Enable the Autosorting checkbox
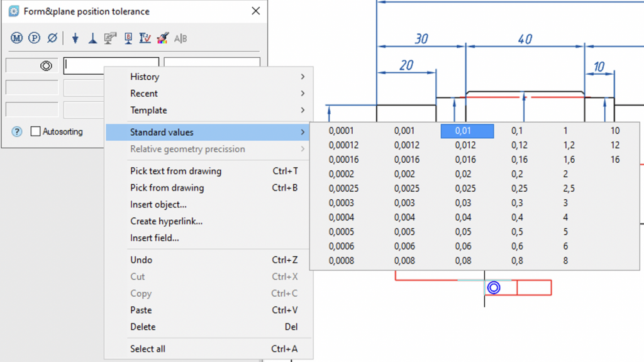 [36, 131]
